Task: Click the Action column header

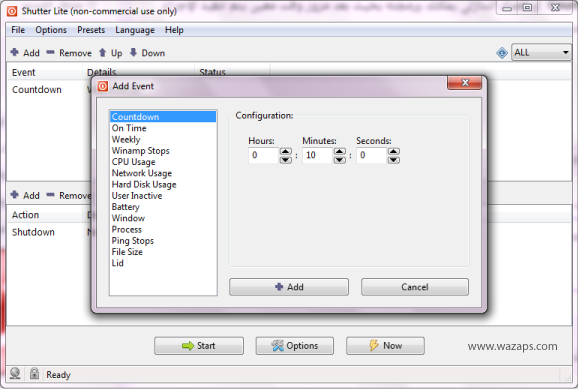Action: pyautogui.click(x=44, y=215)
